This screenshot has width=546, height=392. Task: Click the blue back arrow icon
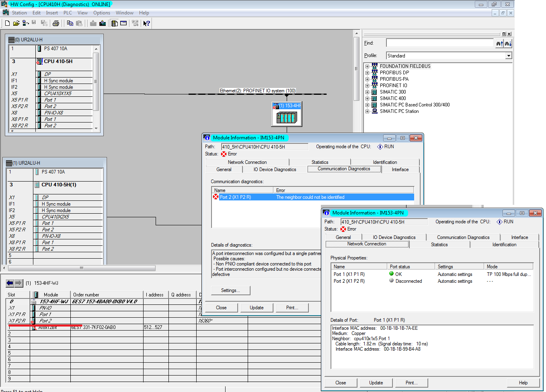pyautogui.click(x=10, y=283)
